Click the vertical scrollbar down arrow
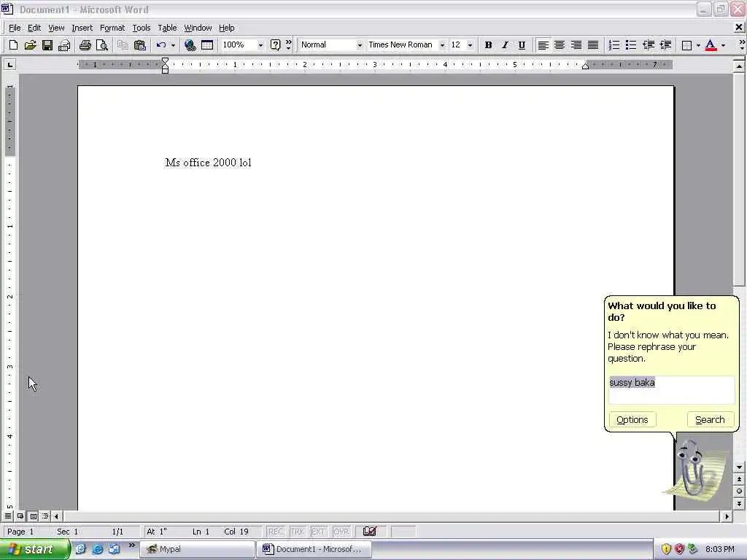747x560 pixels. click(x=739, y=467)
